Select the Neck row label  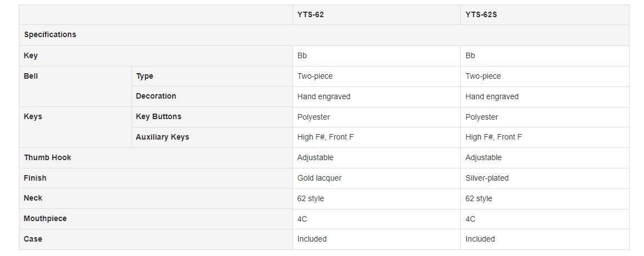(x=33, y=198)
